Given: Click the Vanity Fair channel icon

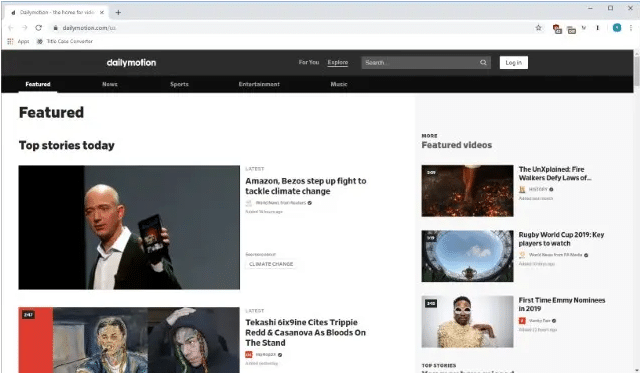Looking at the screenshot, I should pyautogui.click(x=522, y=321).
